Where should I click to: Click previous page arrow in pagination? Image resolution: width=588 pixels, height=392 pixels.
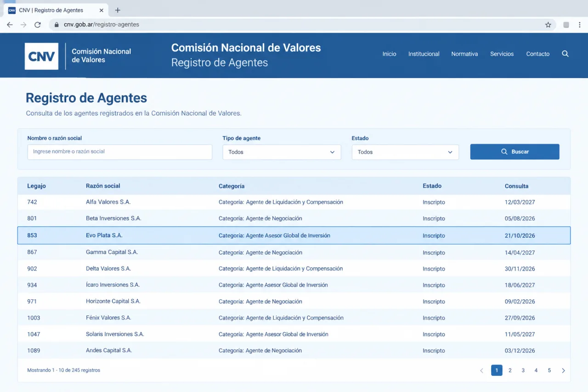pos(481,370)
